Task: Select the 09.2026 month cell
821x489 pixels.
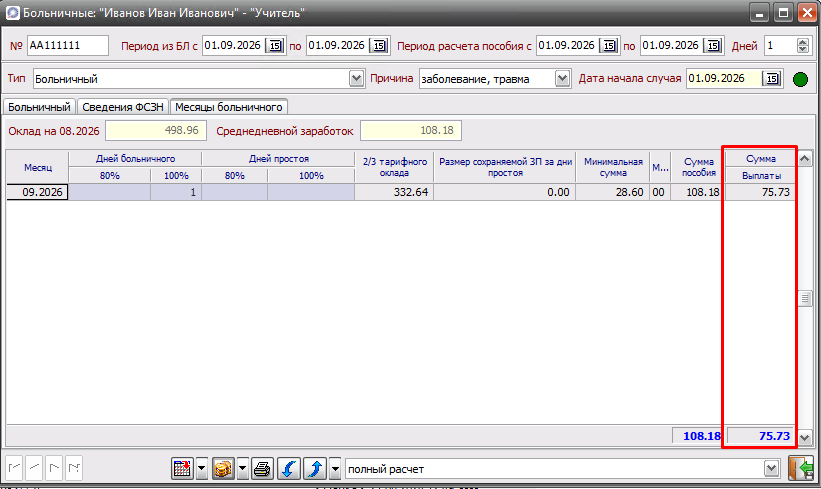Action: [x=38, y=192]
